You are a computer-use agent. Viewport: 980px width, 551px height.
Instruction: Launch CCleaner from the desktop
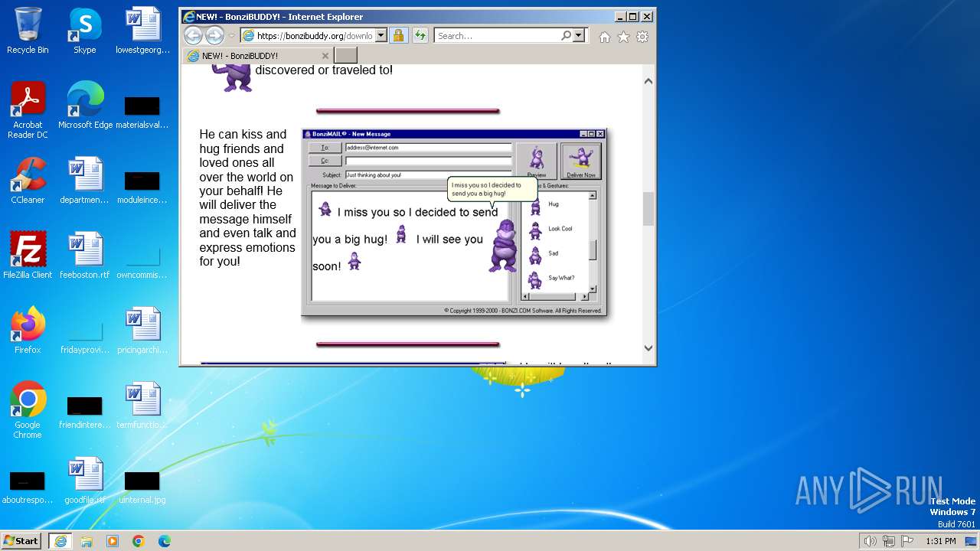(28, 181)
